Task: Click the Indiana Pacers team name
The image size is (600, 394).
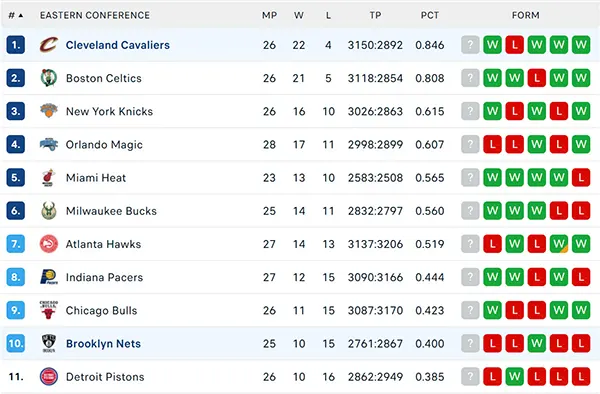Action: pos(104,277)
